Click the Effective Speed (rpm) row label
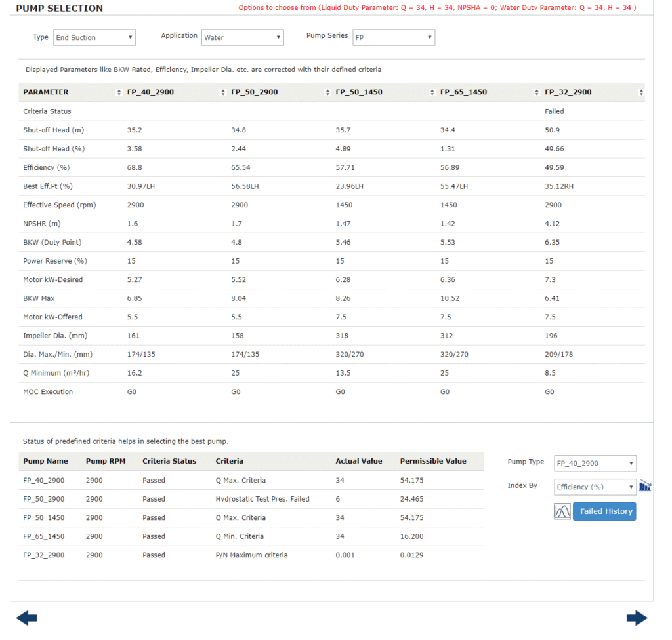 click(60, 205)
